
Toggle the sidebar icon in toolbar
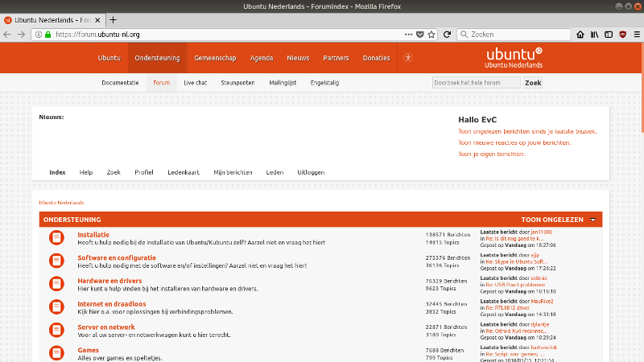(x=609, y=35)
